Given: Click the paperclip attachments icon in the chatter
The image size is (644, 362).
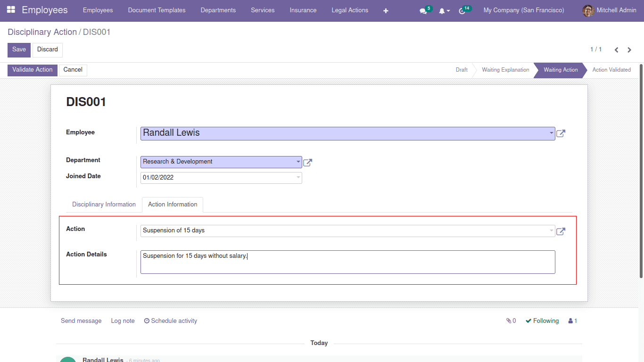Looking at the screenshot, I should click(x=508, y=321).
